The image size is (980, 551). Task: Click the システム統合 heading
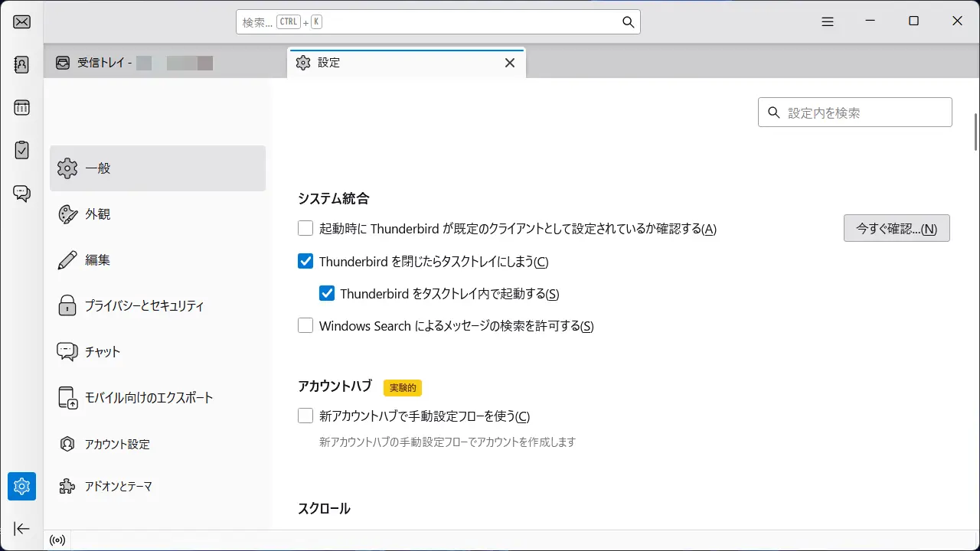pos(334,198)
